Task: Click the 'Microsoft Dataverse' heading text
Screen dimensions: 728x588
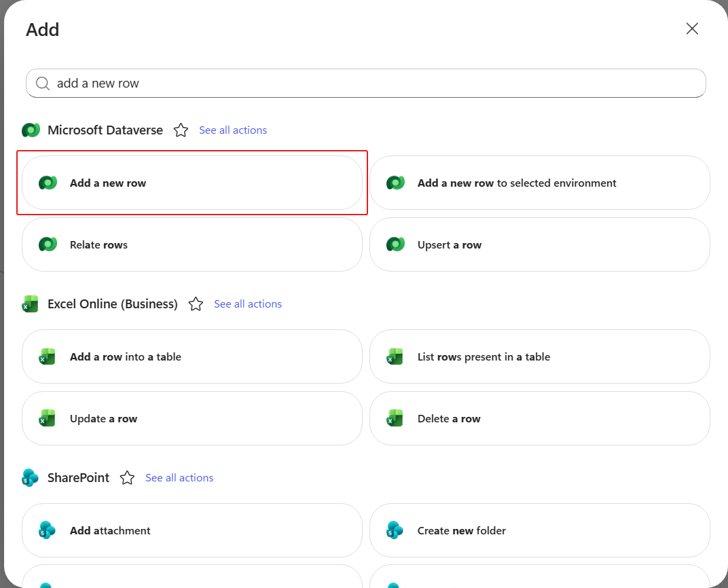Action: tap(105, 130)
